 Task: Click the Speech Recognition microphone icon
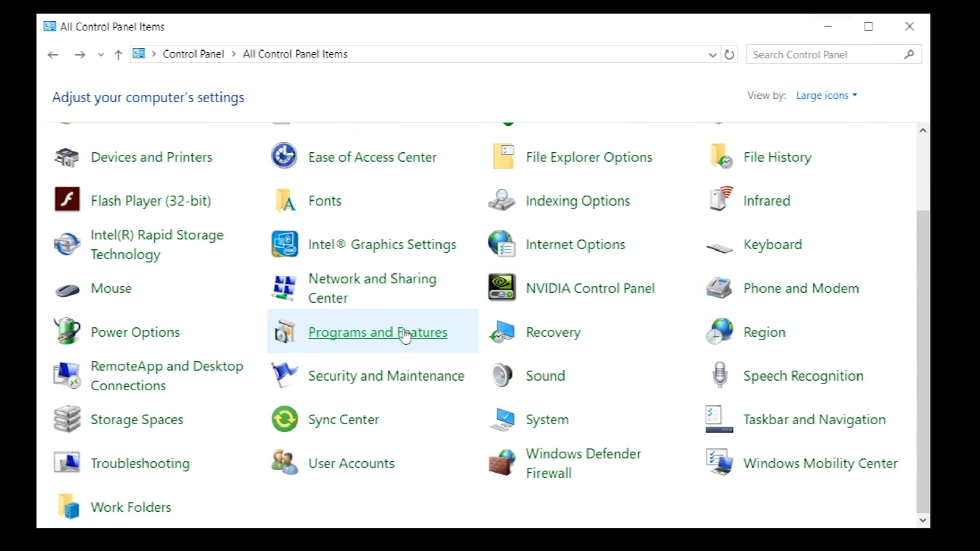tap(720, 375)
